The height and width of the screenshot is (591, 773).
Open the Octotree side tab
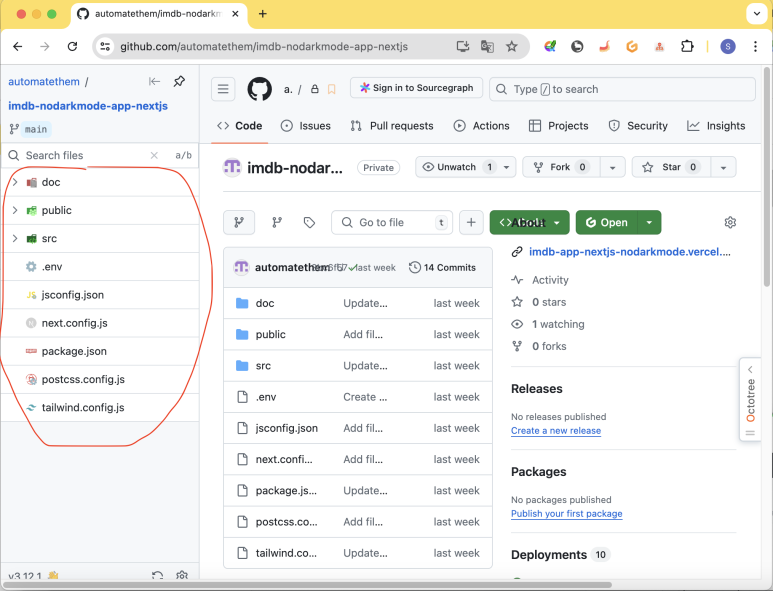[750, 399]
